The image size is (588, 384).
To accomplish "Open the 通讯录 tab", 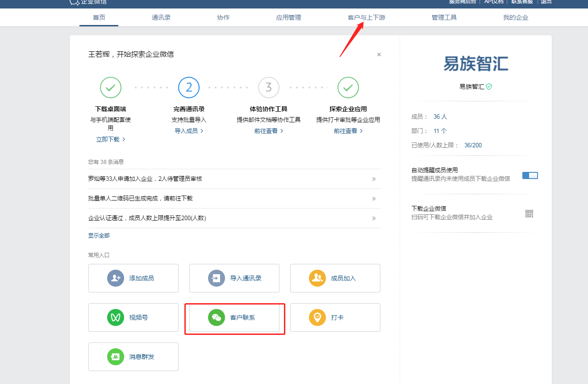I will point(161,18).
